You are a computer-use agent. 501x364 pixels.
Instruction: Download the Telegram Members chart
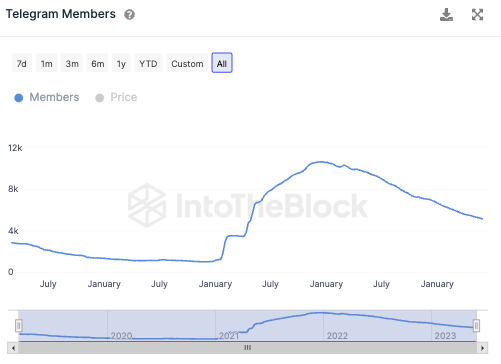[446, 15]
